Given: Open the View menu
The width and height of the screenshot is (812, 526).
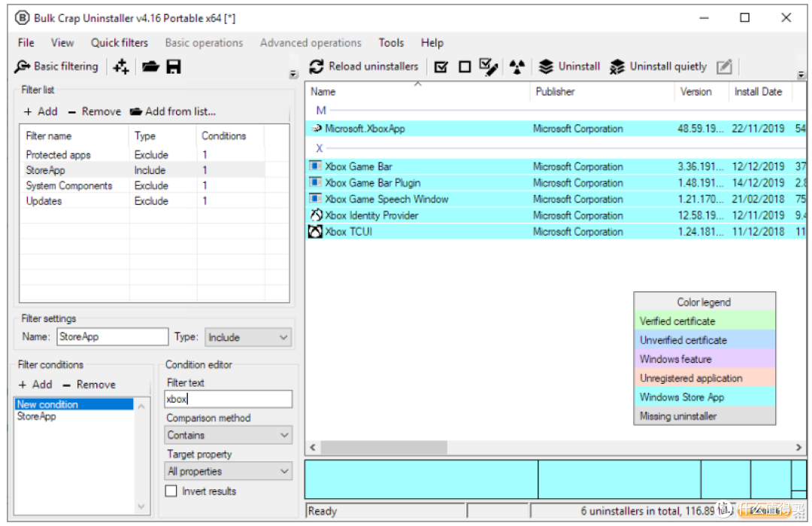Looking at the screenshot, I should (62, 42).
